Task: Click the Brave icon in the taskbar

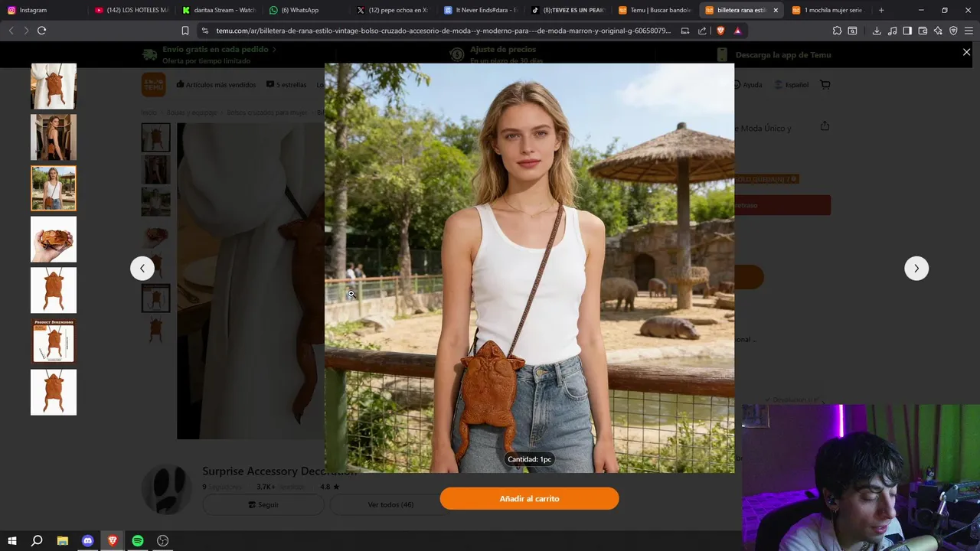Action: point(113,540)
